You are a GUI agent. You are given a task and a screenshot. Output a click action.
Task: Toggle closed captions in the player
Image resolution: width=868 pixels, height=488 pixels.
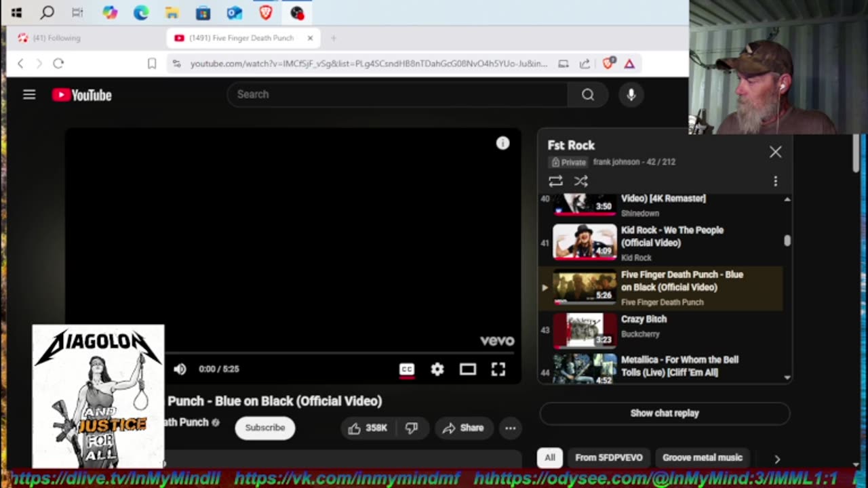pyautogui.click(x=407, y=369)
